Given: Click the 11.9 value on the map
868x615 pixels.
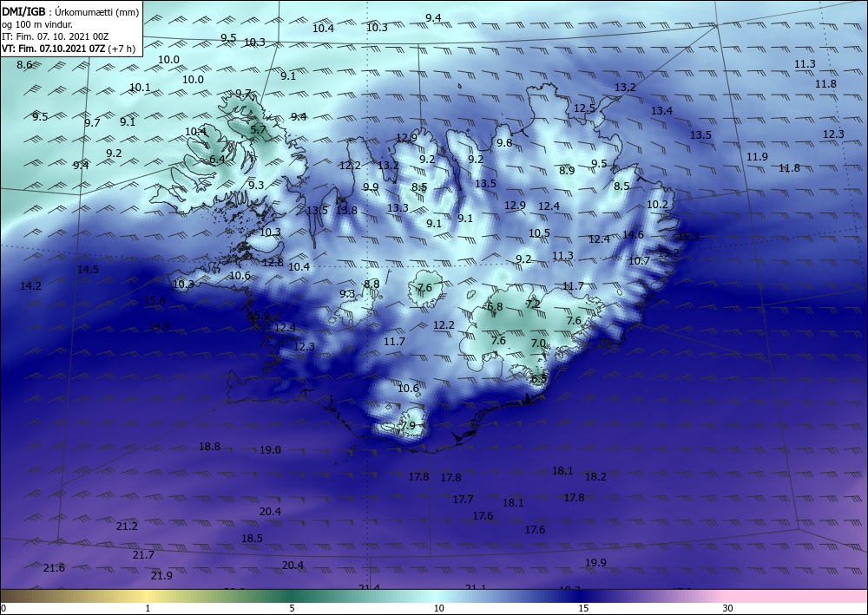Looking at the screenshot, I should [757, 156].
